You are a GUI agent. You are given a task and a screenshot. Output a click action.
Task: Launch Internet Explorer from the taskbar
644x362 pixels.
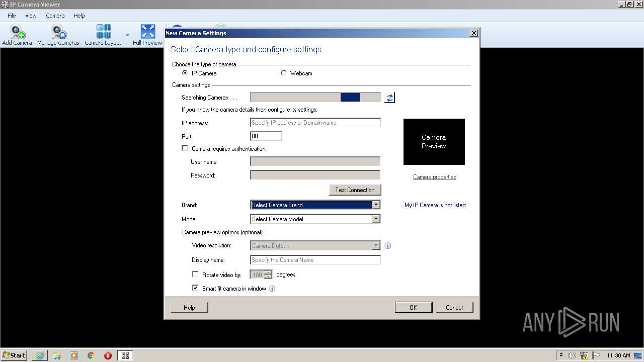click(x=40, y=355)
